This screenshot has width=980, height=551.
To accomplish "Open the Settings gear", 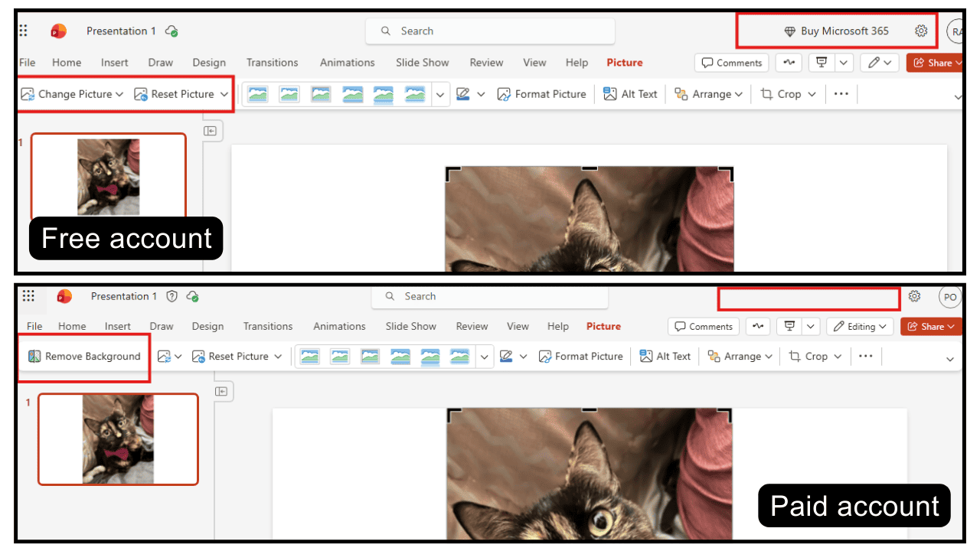I will coord(922,31).
